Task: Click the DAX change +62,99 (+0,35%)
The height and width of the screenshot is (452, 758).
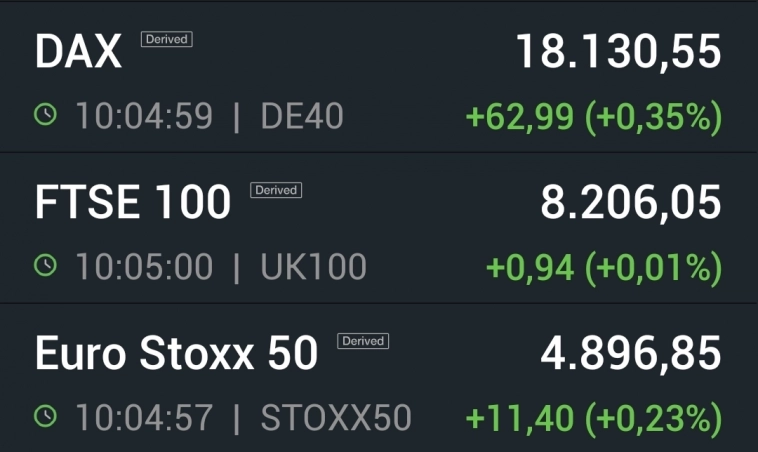Action: point(594,117)
